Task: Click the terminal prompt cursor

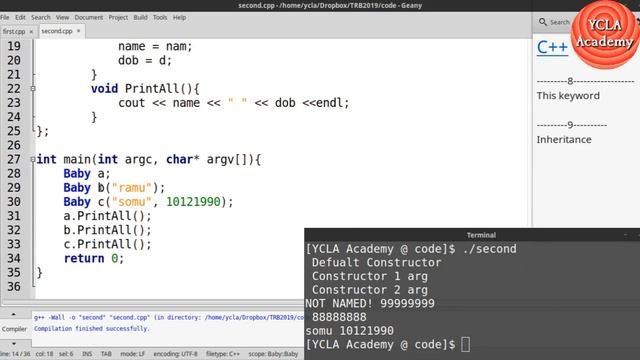Action: [x=465, y=344]
